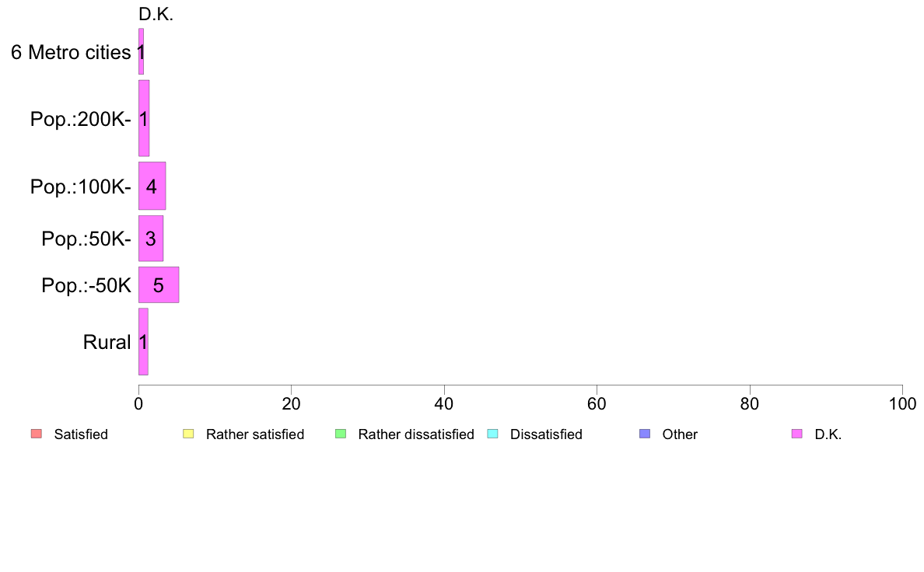
Task: Click the Other blue legend swatch
Action: click(645, 434)
